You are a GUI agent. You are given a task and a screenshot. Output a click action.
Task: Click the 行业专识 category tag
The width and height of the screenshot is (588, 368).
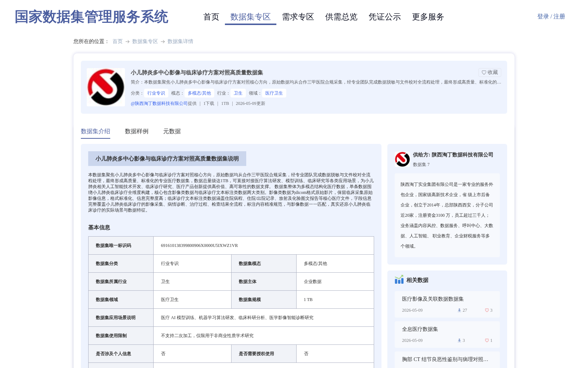[156, 93]
